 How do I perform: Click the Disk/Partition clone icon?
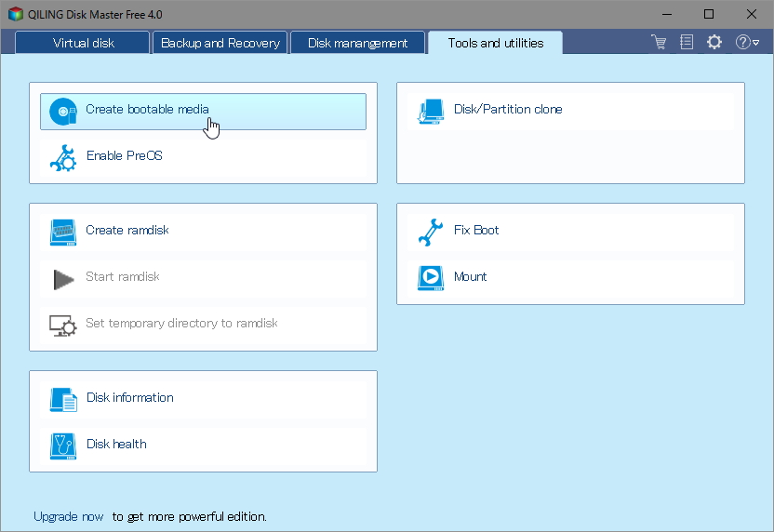[x=431, y=112]
